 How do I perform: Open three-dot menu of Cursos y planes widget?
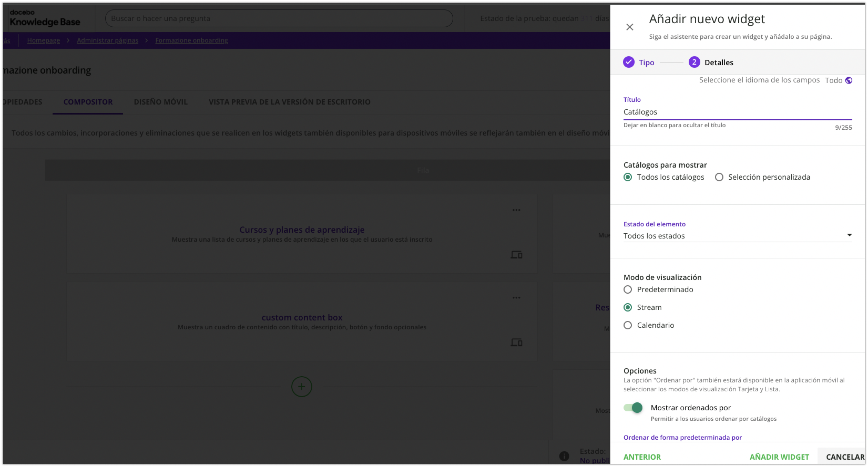pyautogui.click(x=516, y=210)
